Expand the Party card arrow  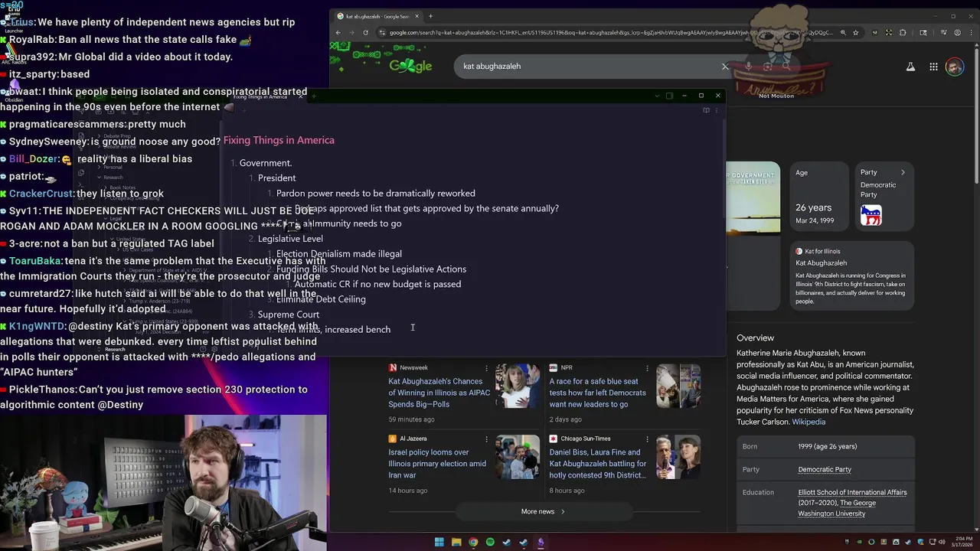(903, 172)
